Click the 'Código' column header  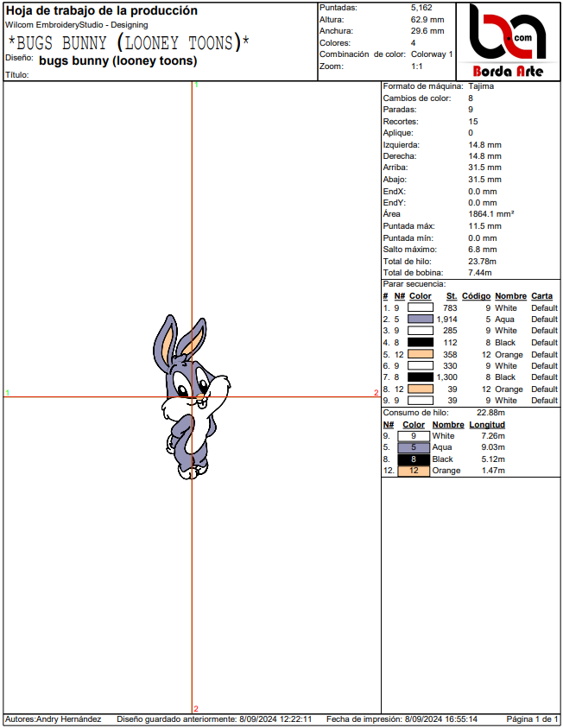[x=476, y=296]
